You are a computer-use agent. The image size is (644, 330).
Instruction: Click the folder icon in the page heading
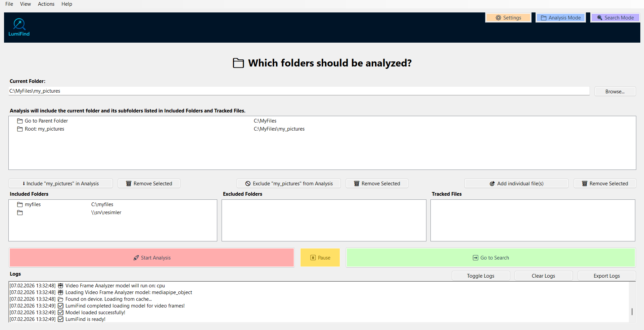point(238,63)
